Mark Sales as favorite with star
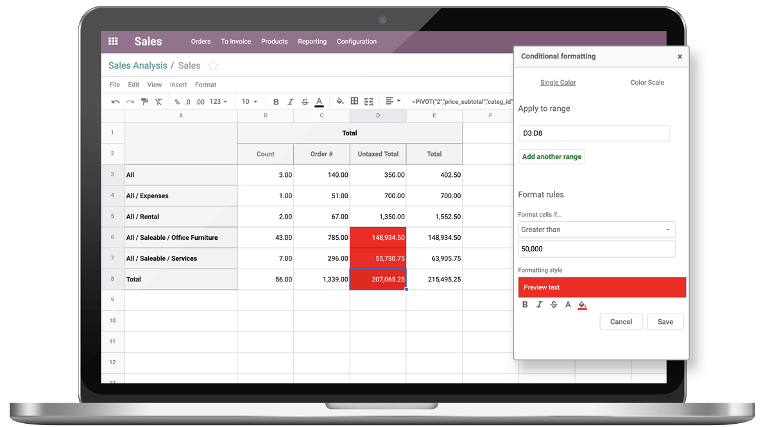770x427 pixels. coord(213,66)
